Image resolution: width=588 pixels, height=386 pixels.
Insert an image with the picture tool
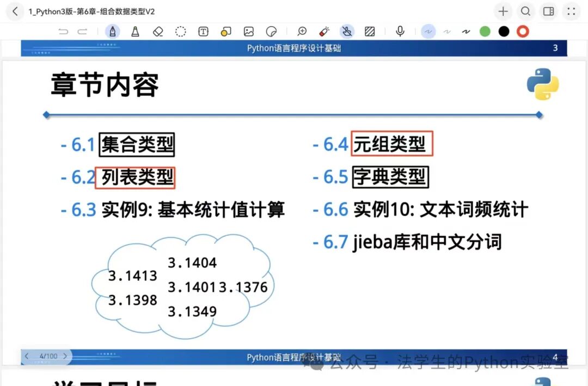pyautogui.click(x=249, y=32)
